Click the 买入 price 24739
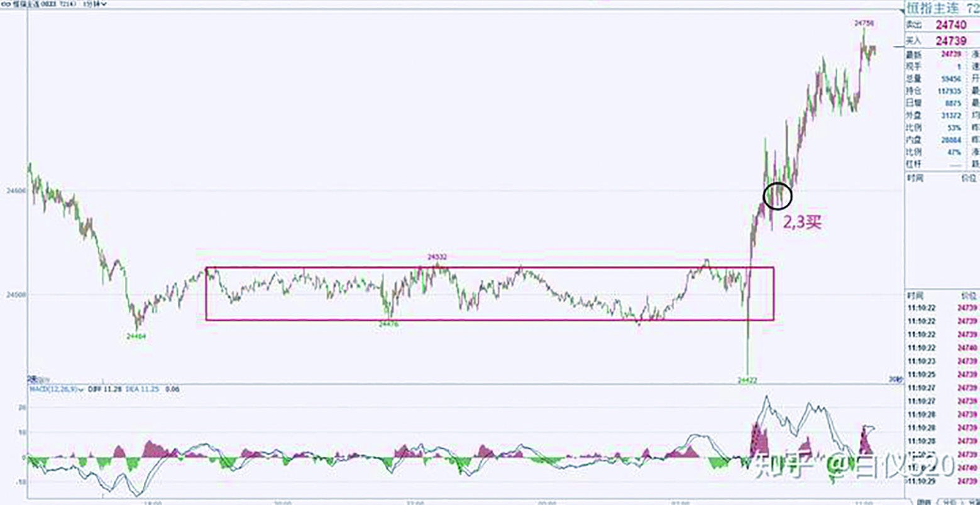This screenshot has width=980, height=505. [x=950, y=40]
